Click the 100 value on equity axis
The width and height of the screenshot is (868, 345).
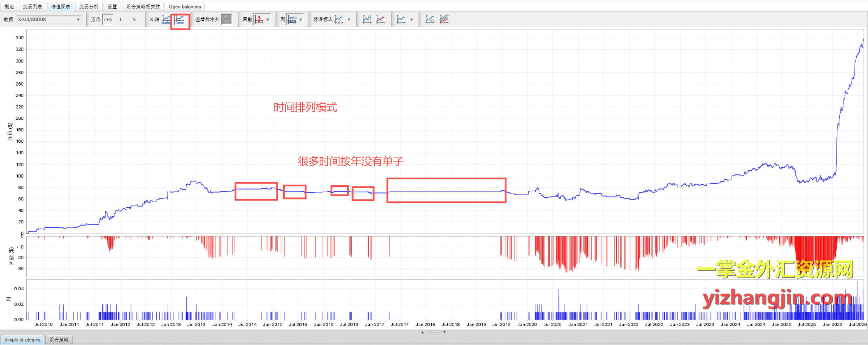tap(20, 176)
